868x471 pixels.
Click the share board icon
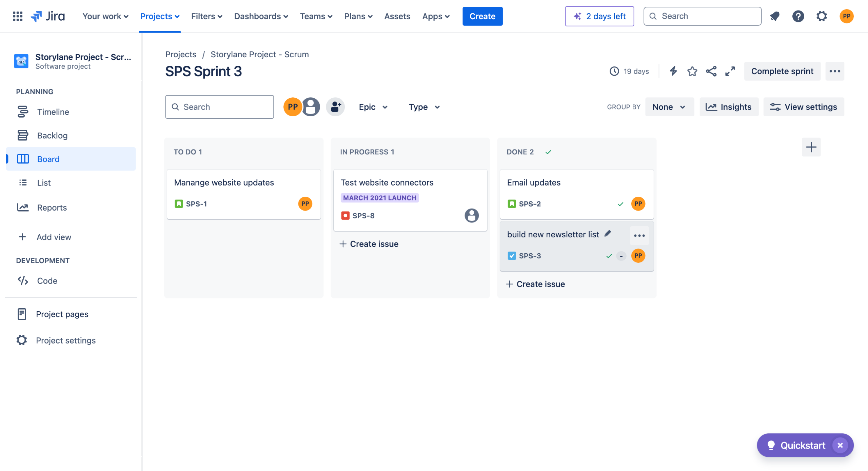[x=711, y=71]
